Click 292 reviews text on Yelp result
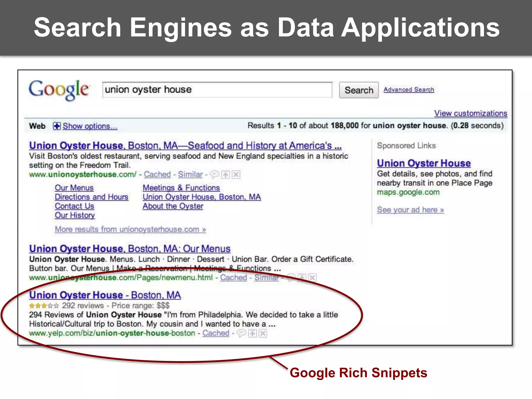Image resolution: width=532 pixels, height=399 pixels. [x=83, y=305]
